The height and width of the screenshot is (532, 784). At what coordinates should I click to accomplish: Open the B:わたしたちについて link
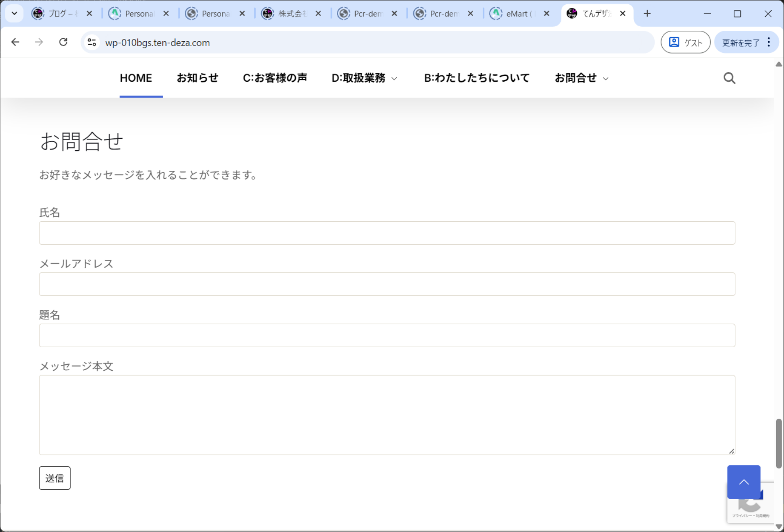coord(476,78)
